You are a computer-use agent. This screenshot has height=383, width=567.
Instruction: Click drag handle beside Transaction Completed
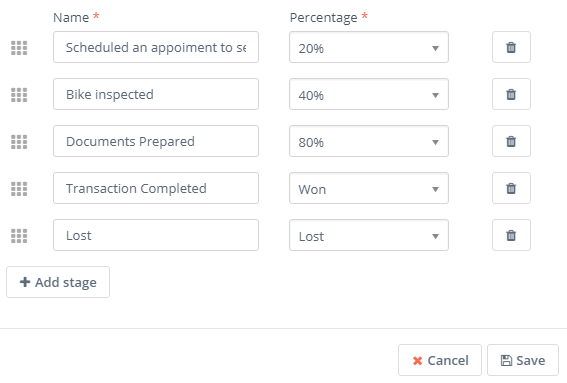click(19, 189)
